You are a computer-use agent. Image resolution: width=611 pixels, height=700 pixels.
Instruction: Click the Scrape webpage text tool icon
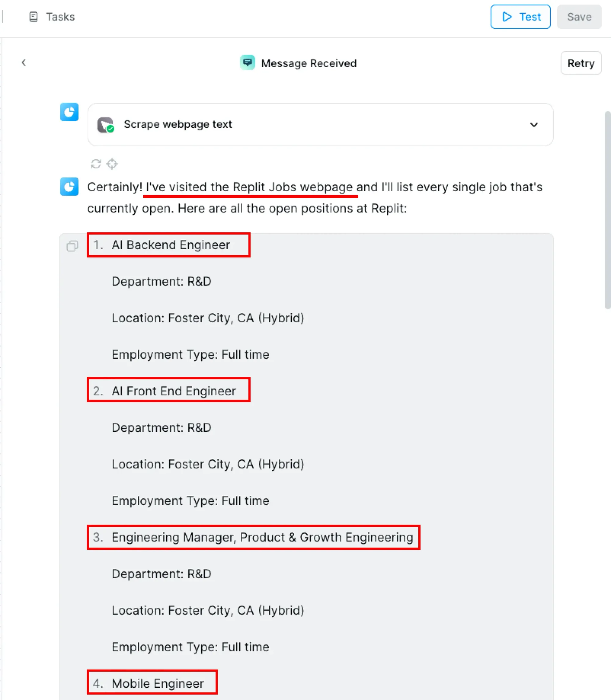point(105,125)
